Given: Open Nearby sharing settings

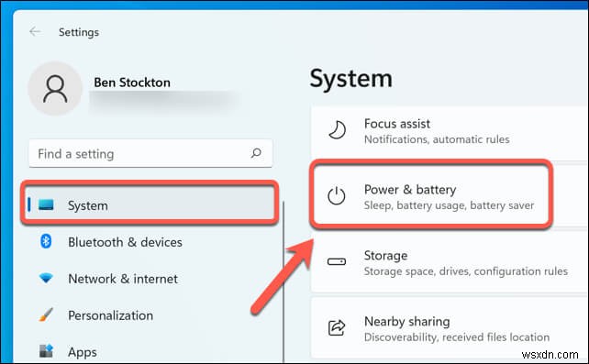Looking at the screenshot, I should point(449,328).
